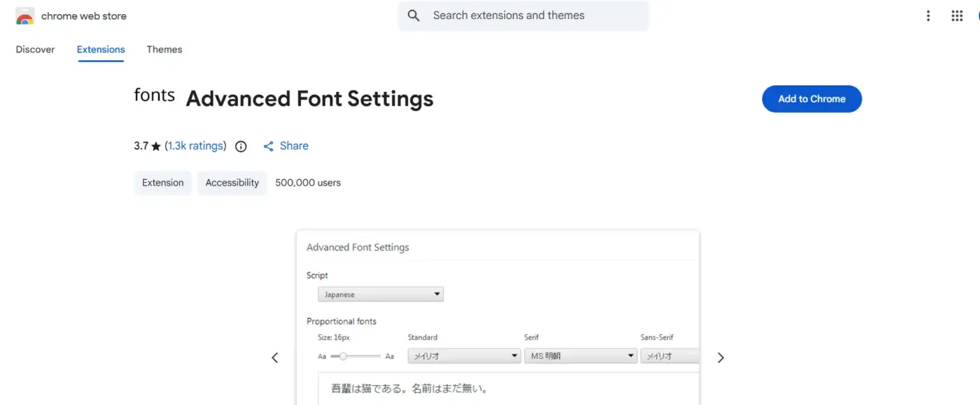Open the Script Japanese dropdown
980x405 pixels.
(380, 294)
